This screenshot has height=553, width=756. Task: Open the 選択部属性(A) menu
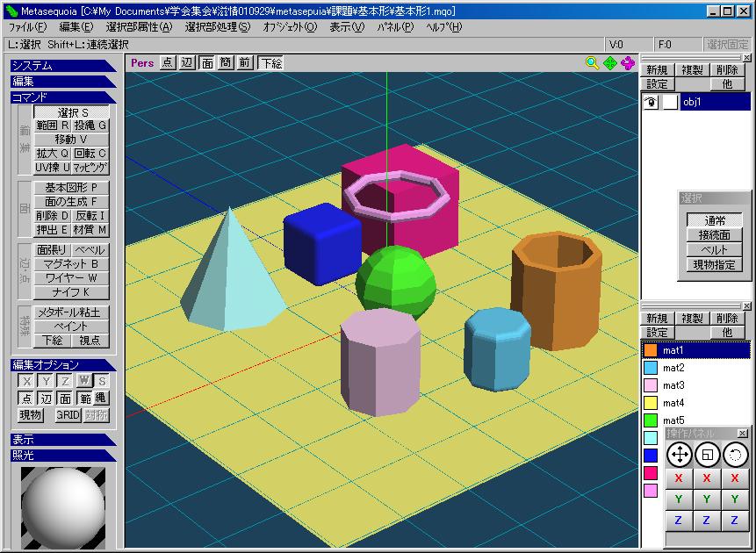[140, 27]
